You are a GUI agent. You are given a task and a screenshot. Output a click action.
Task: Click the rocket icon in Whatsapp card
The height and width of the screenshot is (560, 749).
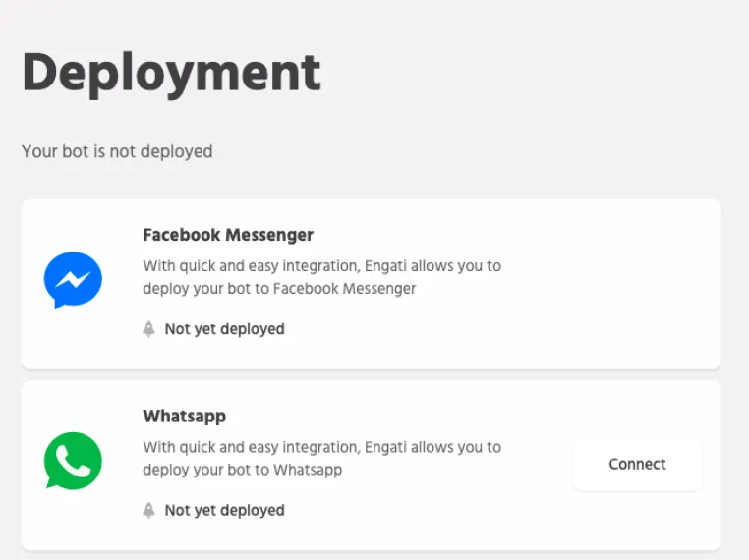149,510
